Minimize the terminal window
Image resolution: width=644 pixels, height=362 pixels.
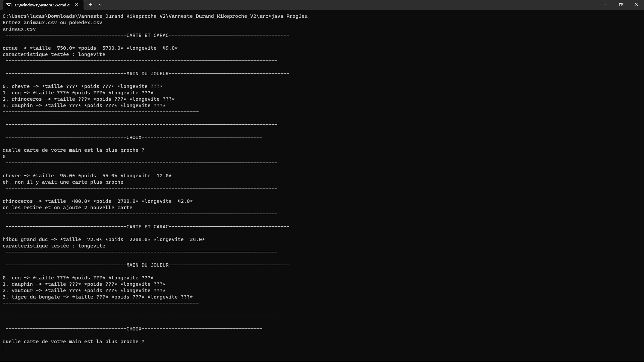[x=605, y=4]
